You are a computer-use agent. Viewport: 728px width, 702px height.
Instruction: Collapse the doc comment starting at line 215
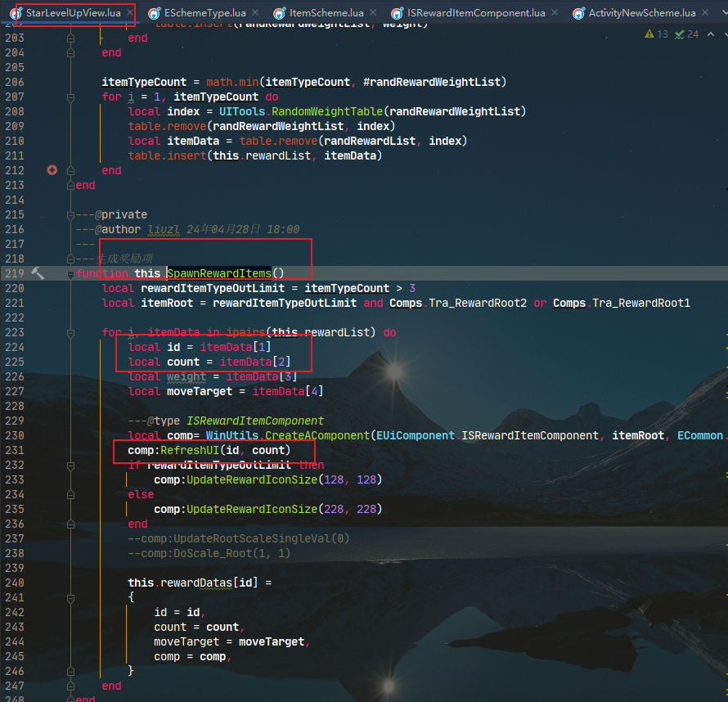click(x=70, y=215)
